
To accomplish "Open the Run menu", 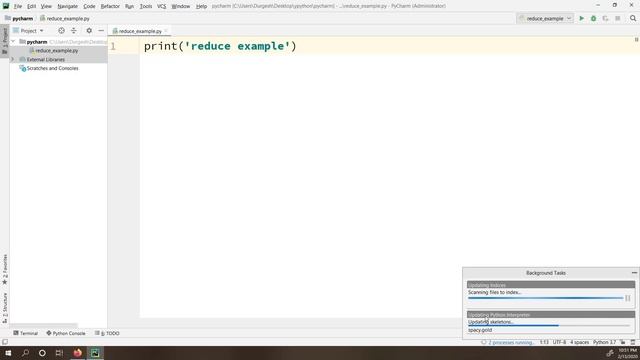I will [x=129, y=6].
